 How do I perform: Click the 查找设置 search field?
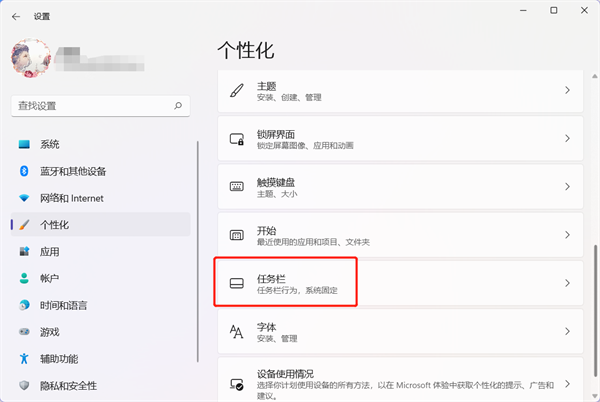[92, 105]
